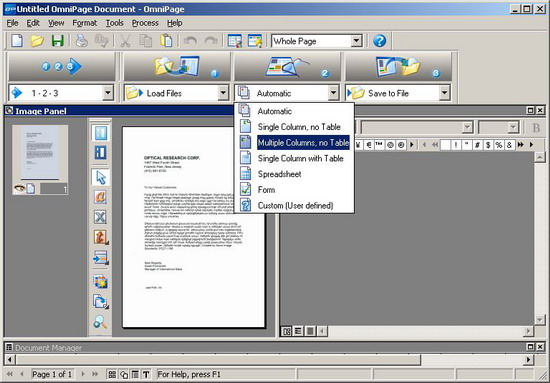
Task: Open the font name dropdown in Text Editor
Action: point(468,127)
